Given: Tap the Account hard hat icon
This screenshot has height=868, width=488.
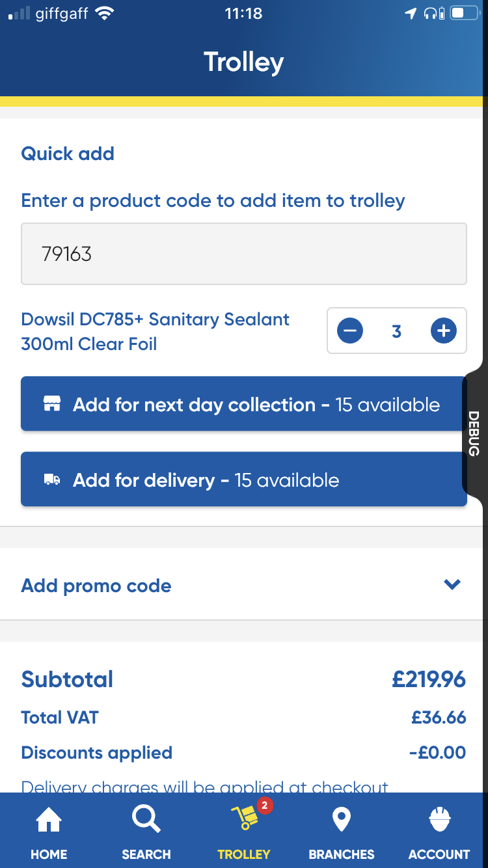Looking at the screenshot, I should tap(439, 820).
